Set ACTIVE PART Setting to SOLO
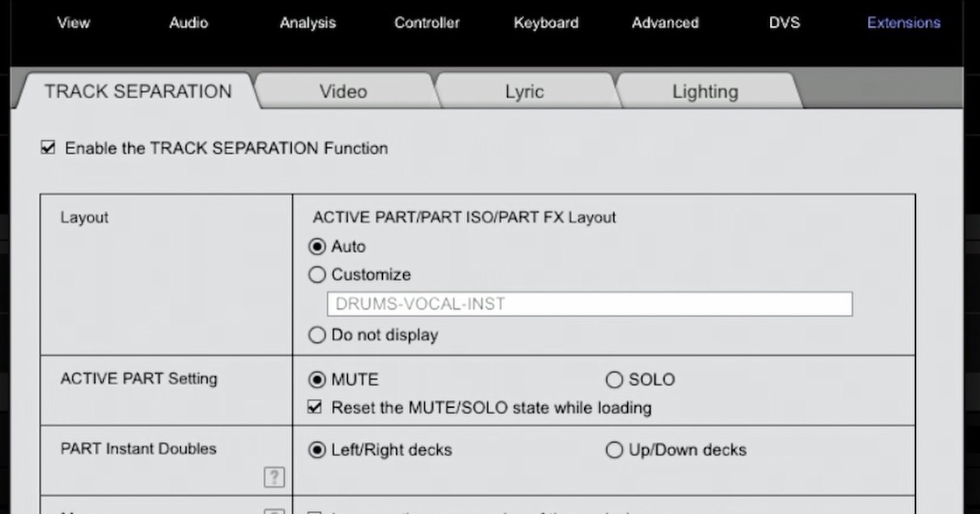The width and height of the screenshot is (980, 514). point(614,379)
